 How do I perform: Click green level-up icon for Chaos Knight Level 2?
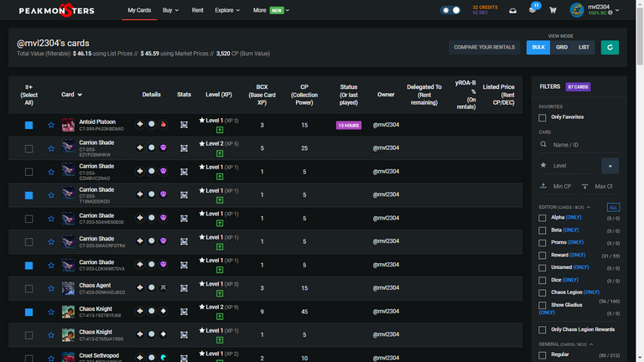pyautogui.click(x=220, y=317)
